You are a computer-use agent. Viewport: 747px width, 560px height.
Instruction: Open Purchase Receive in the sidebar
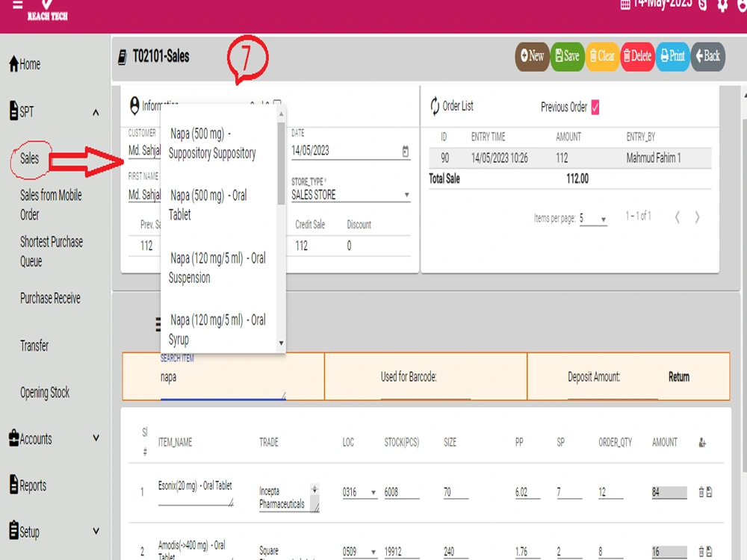point(50,298)
